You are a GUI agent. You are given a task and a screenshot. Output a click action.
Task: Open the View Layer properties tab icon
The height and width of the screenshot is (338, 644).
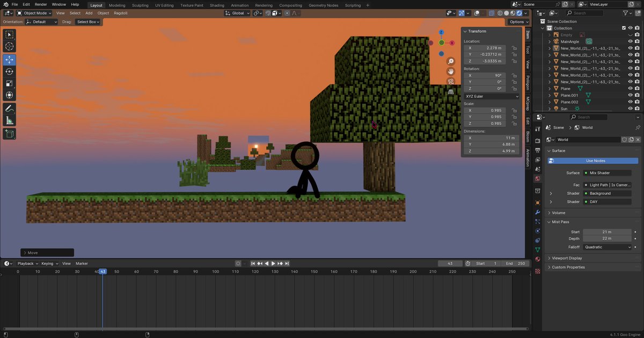(x=538, y=160)
